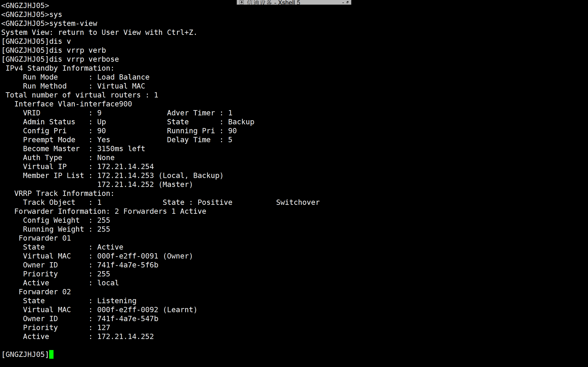Click virtual MAC 000f-e2ff-0091
This screenshot has width=588, height=367.
tap(127, 256)
